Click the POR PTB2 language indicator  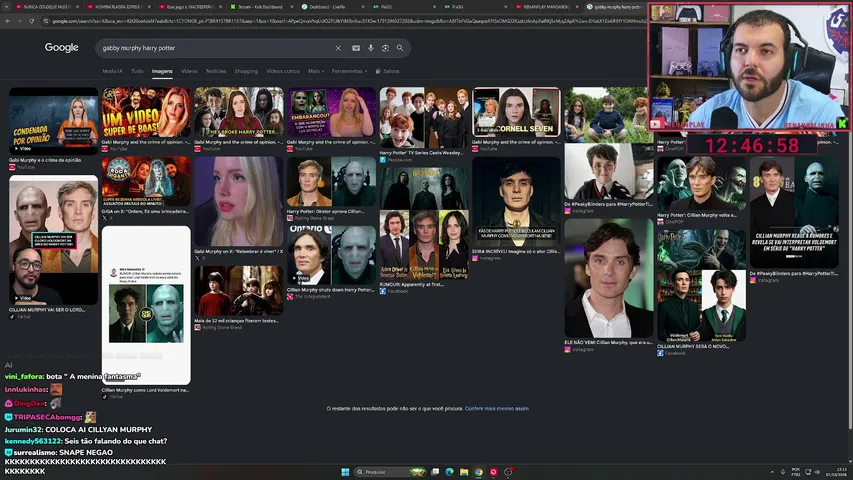point(796,472)
